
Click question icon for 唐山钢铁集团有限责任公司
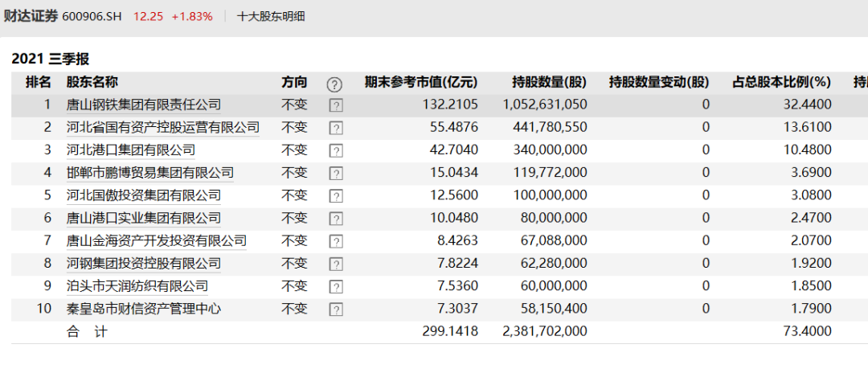(335, 105)
